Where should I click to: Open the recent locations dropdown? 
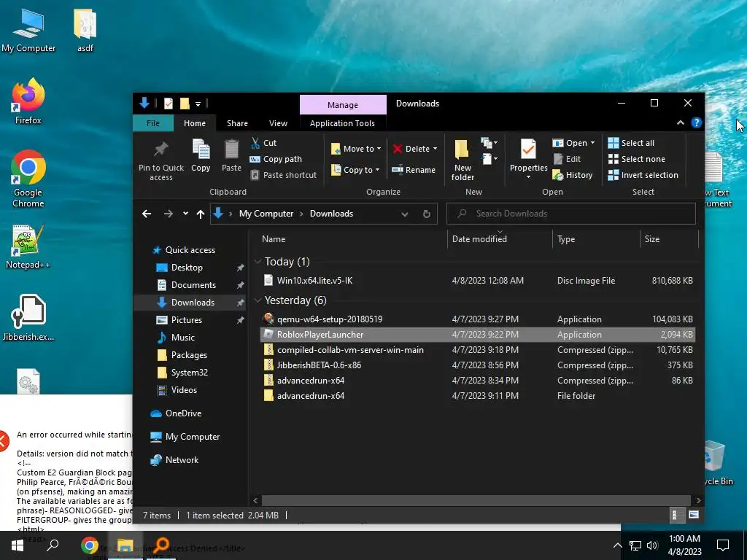pos(185,214)
